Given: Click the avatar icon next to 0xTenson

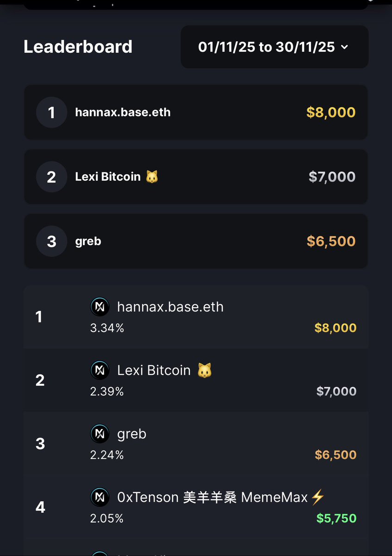Looking at the screenshot, I should tap(100, 497).
